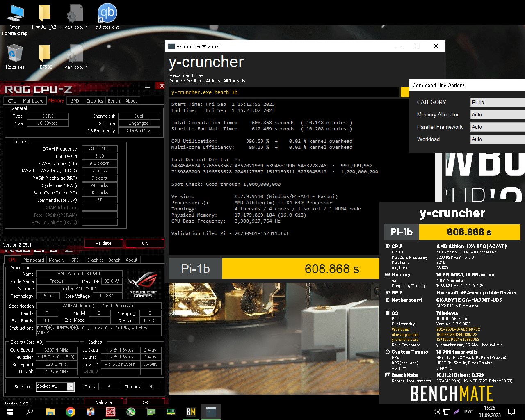Open Mainboard tab in upper CPU-Z window
Image resolution: width=525 pixels, height=420 pixels.
coord(33,101)
